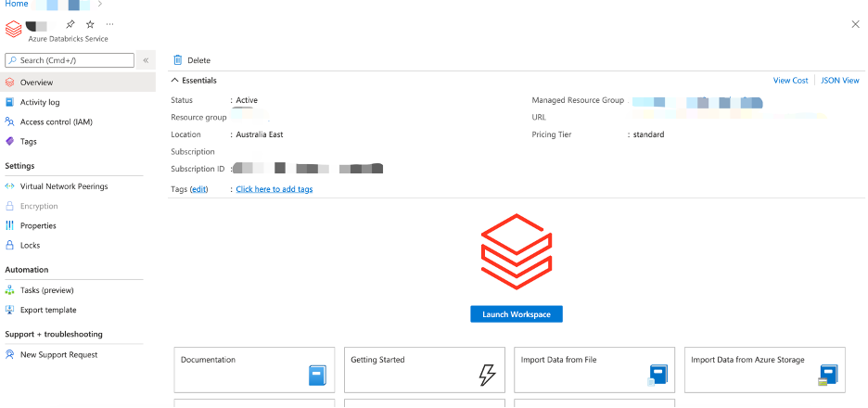The width and height of the screenshot is (868, 408).
Task: Click the large Databricks logo
Action: (x=517, y=252)
